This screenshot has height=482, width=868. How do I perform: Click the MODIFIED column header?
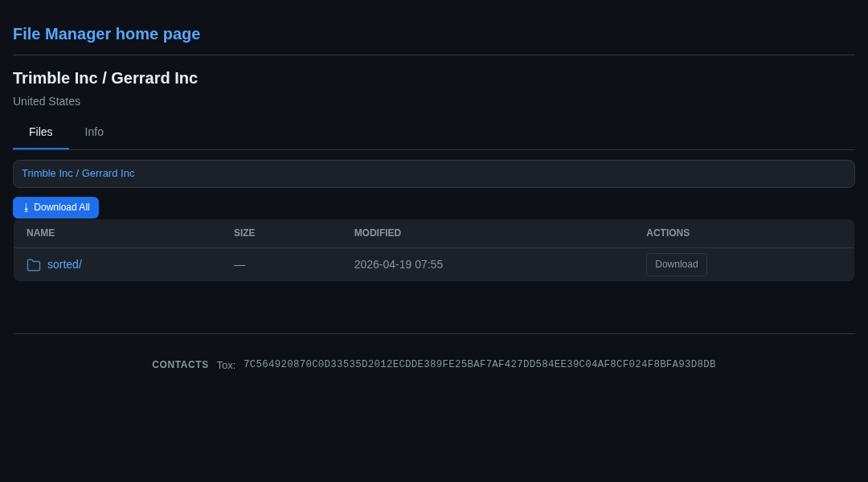(377, 233)
